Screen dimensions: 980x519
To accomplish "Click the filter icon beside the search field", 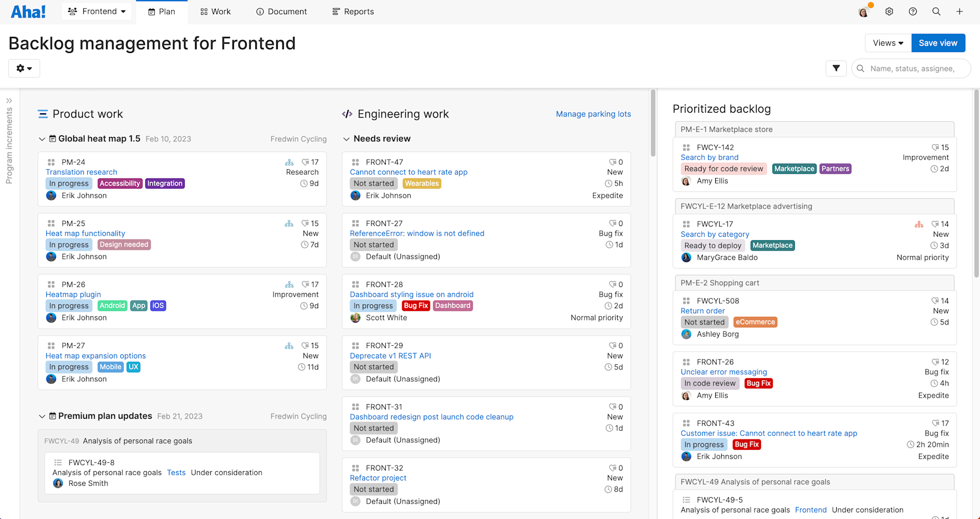I will tap(836, 68).
